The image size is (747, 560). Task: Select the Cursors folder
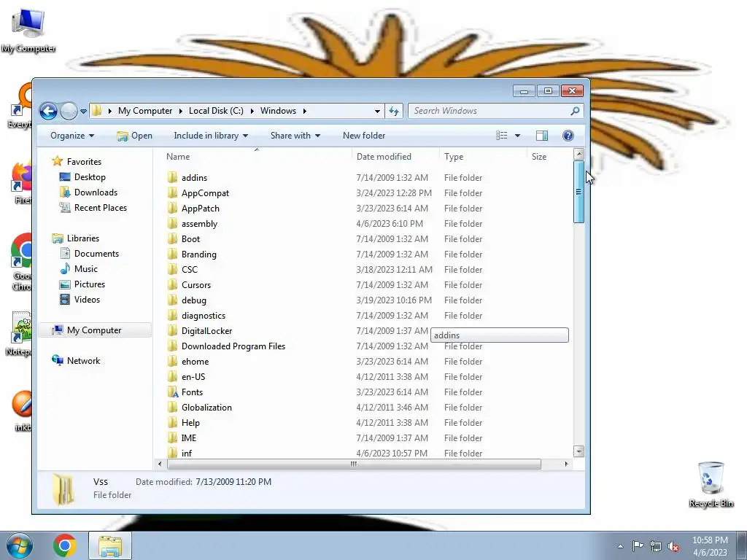[196, 285]
